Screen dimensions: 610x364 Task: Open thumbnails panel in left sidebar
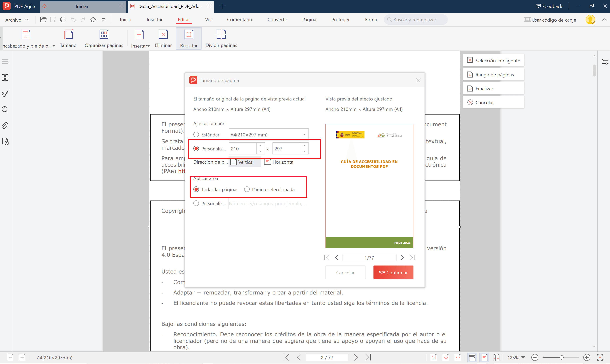(x=5, y=78)
